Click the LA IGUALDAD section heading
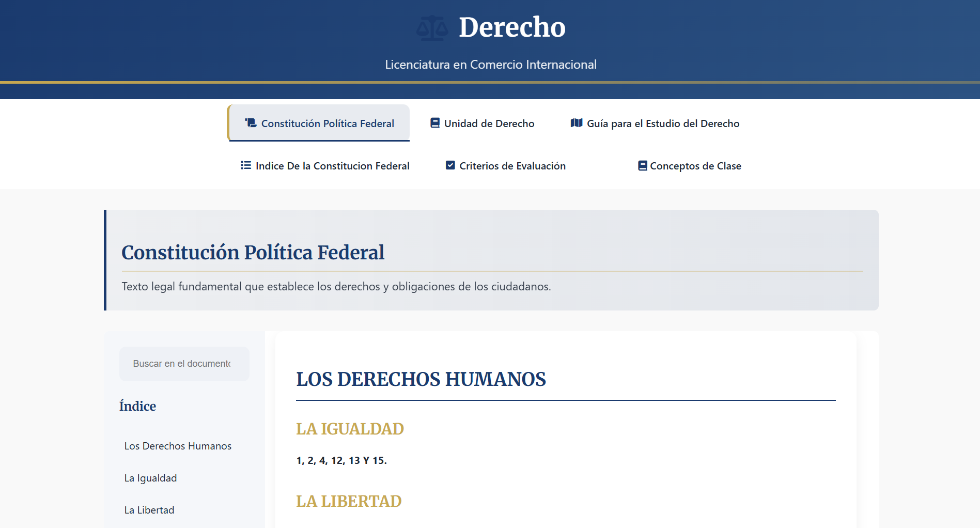Viewport: 980px width, 528px height. [x=350, y=428]
